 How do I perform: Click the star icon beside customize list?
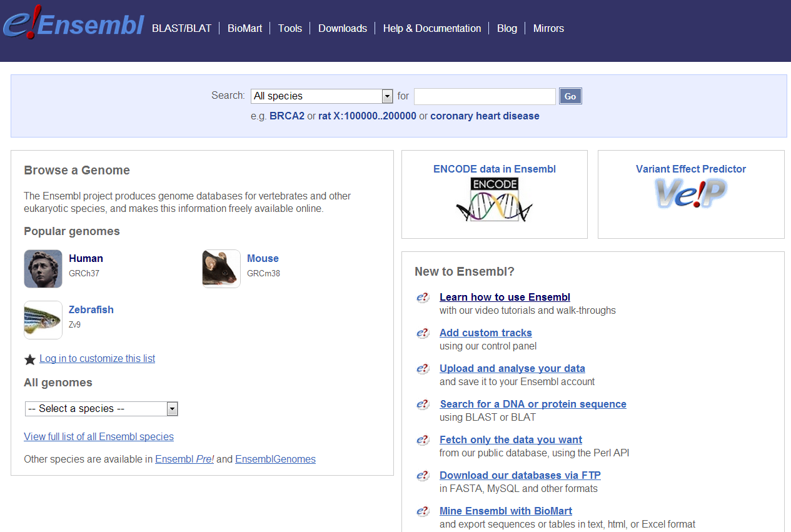(x=30, y=359)
